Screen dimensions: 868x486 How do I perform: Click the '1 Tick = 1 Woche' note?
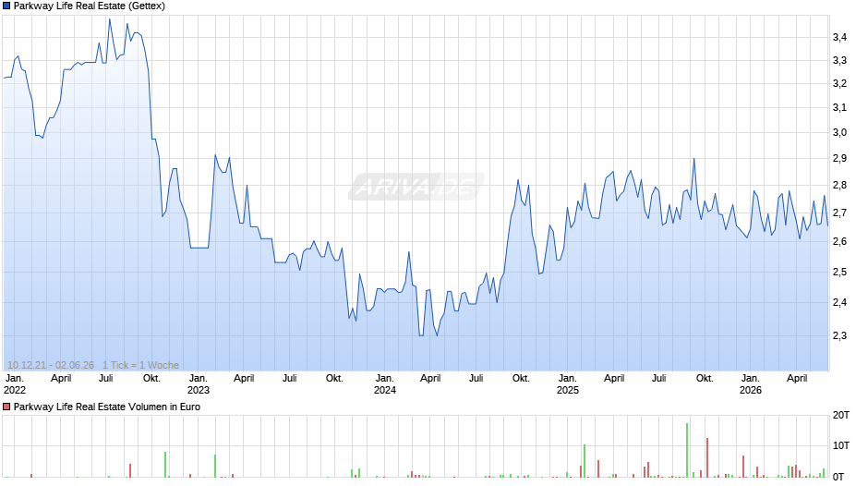pos(140,365)
